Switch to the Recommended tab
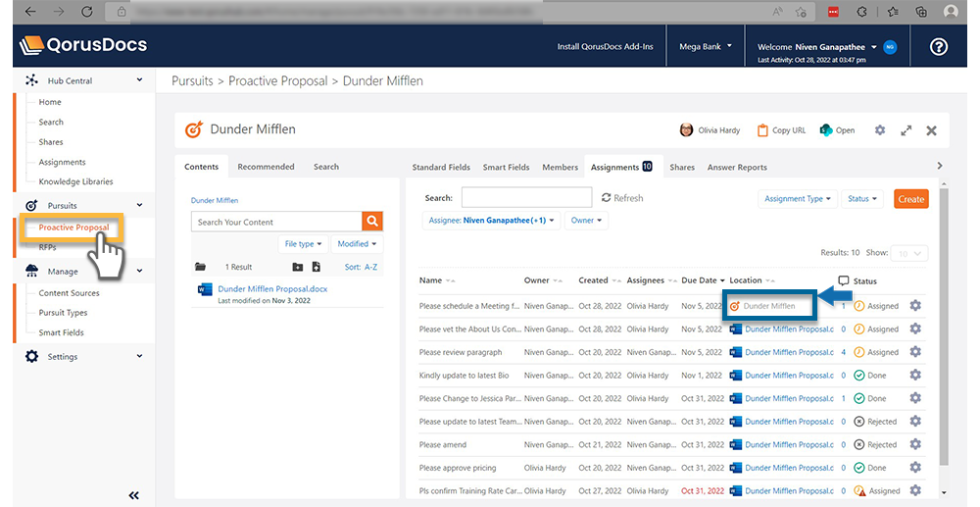Viewport: 980px width, 507px height. pos(266,167)
